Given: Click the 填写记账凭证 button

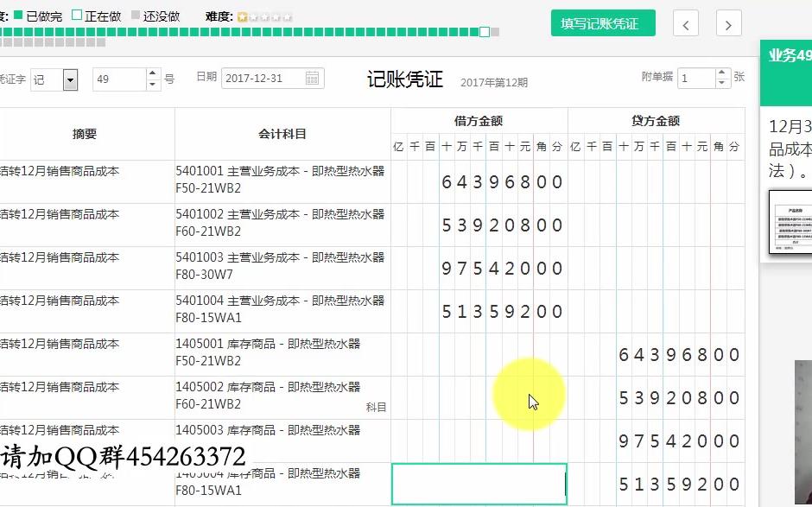Looking at the screenshot, I should coord(603,23).
